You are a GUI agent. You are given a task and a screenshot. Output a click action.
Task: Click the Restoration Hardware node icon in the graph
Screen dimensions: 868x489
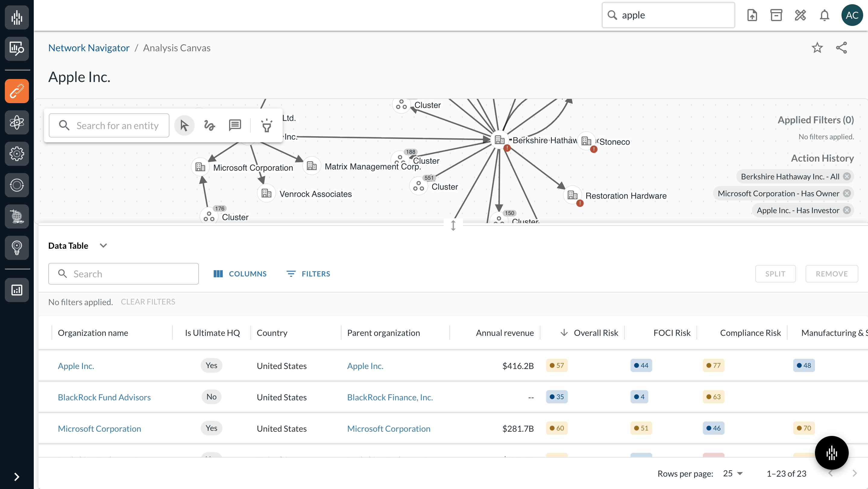click(572, 195)
